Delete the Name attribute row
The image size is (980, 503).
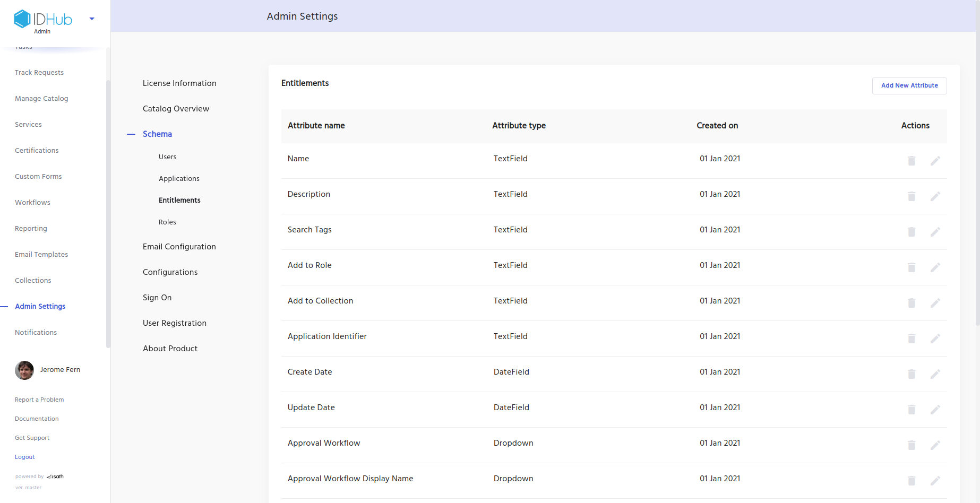click(x=912, y=161)
